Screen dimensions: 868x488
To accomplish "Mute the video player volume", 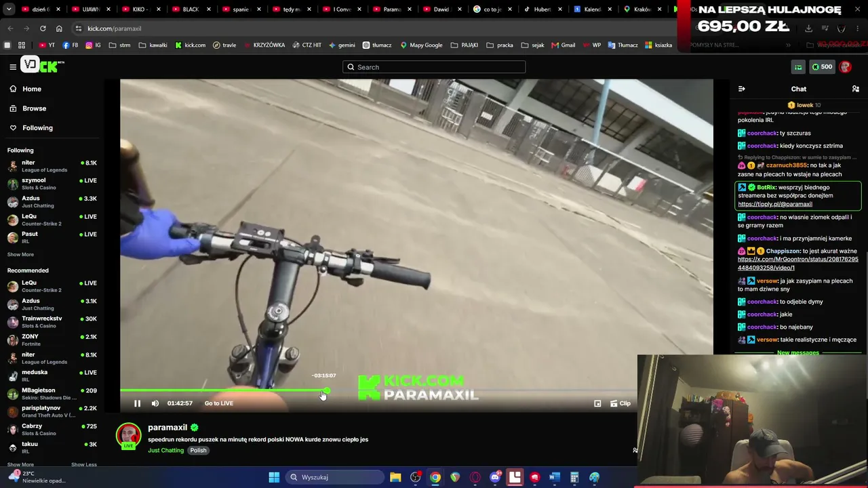I will pyautogui.click(x=155, y=403).
